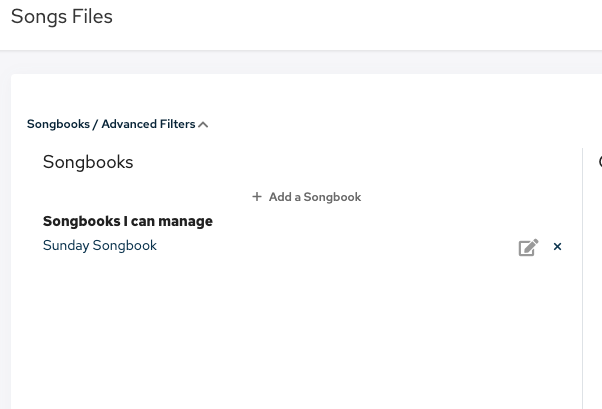Toggle the Songbooks / Advanced Filters section
This screenshot has width=602, height=409.
tap(117, 124)
